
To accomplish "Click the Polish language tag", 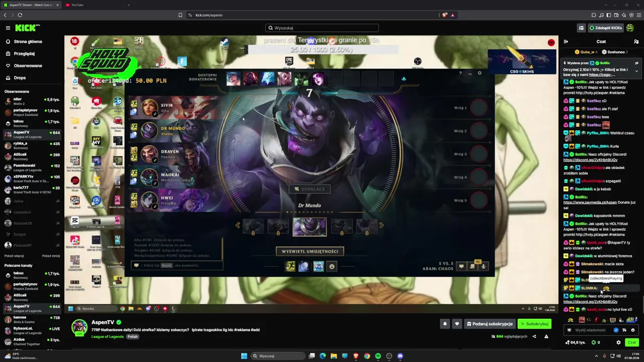I will pyautogui.click(x=132, y=336).
